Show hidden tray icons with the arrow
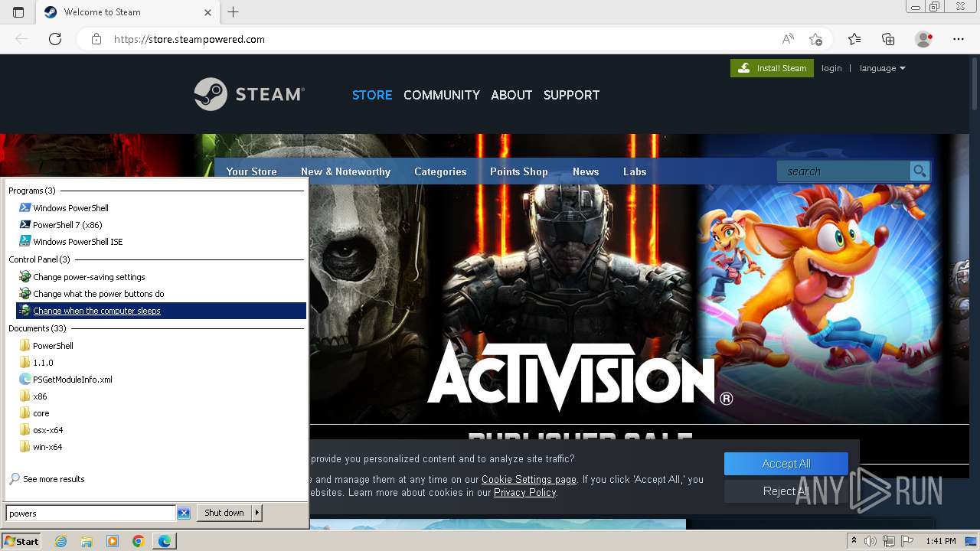Image resolution: width=980 pixels, height=551 pixels. (x=854, y=541)
